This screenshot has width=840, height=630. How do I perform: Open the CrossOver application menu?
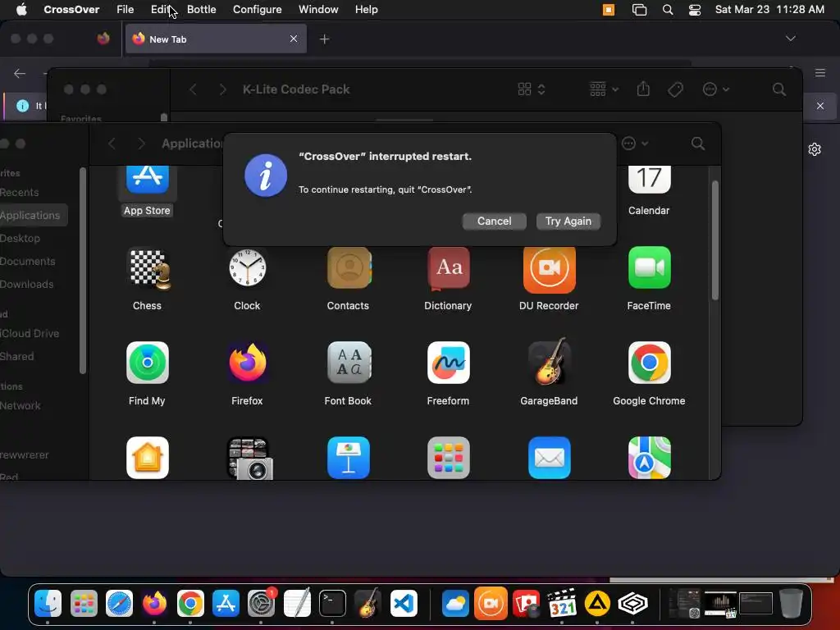(71, 10)
